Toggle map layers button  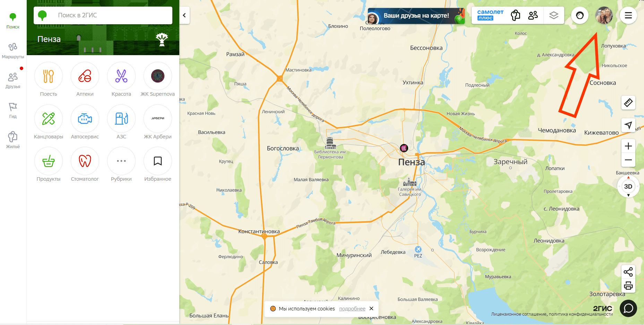click(554, 15)
